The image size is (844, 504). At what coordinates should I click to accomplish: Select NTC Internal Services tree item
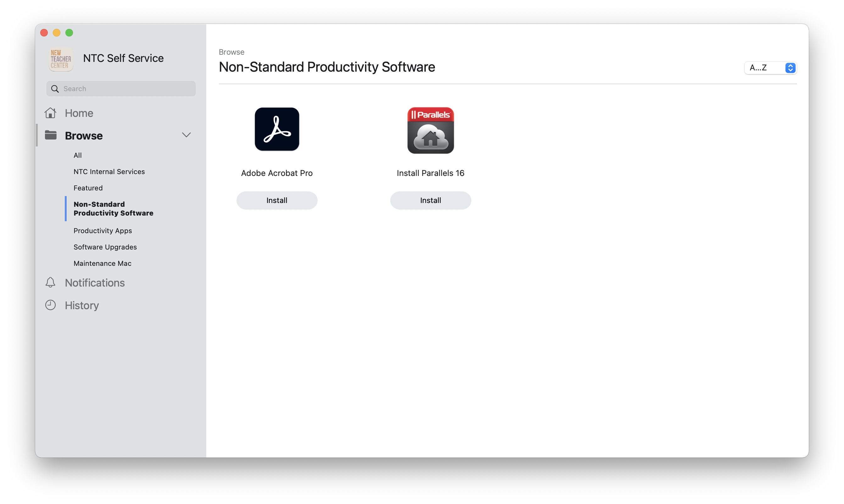point(109,172)
